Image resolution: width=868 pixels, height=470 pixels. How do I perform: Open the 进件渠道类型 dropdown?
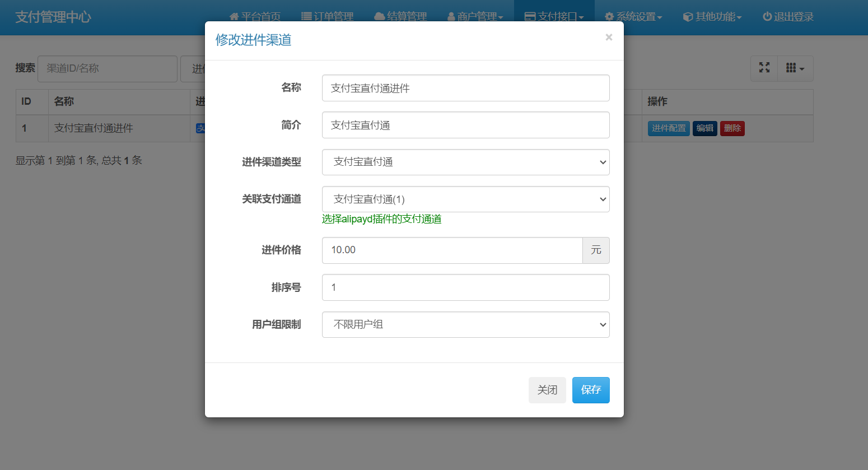point(465,162)
